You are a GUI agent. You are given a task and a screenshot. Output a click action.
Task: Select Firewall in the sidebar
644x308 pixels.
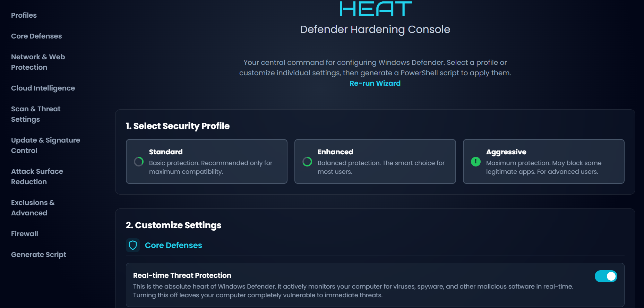point(25,234)
